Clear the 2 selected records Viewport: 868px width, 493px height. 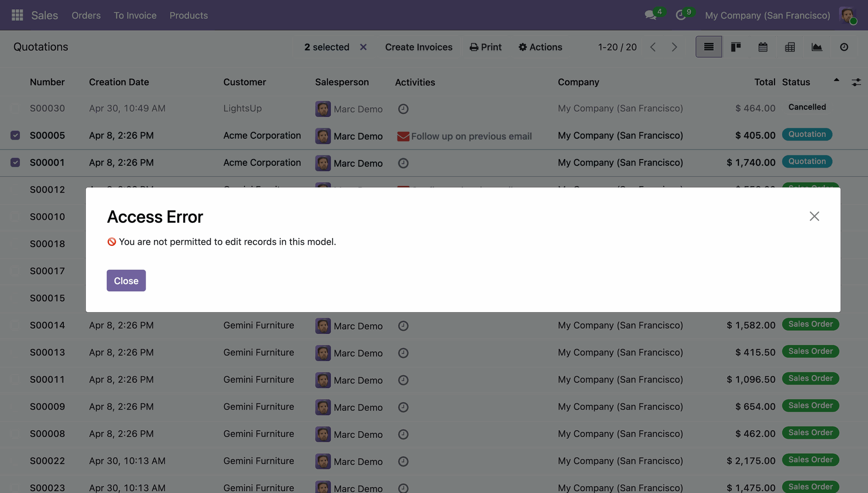363,47
